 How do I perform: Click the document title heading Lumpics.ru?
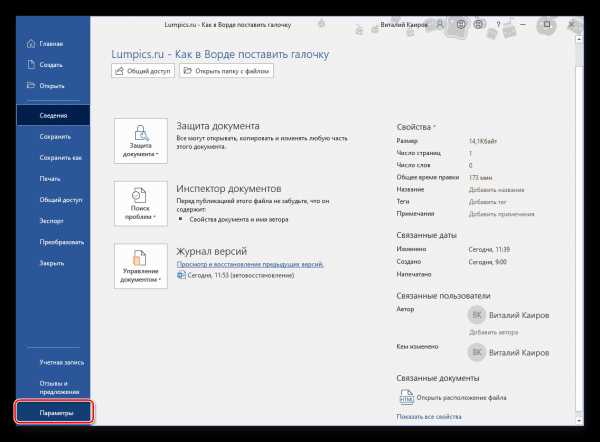coord(220,54)
